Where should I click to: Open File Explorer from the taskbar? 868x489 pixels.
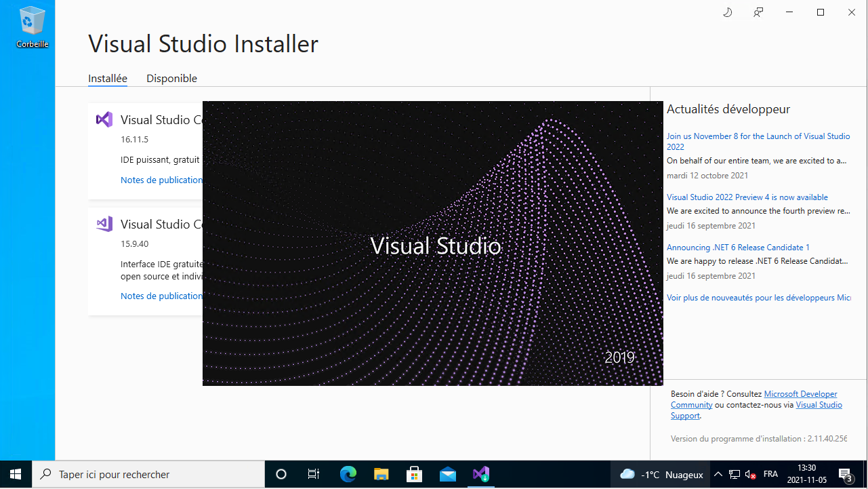pyautogui.click(x=381, y=474)
